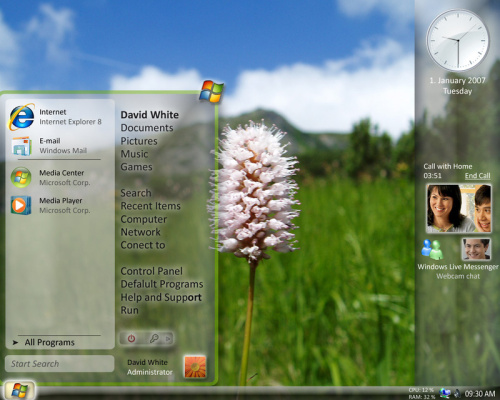Open the Windows Live Messenger buddies icon
500x400 pixels.
coord(432,249)
